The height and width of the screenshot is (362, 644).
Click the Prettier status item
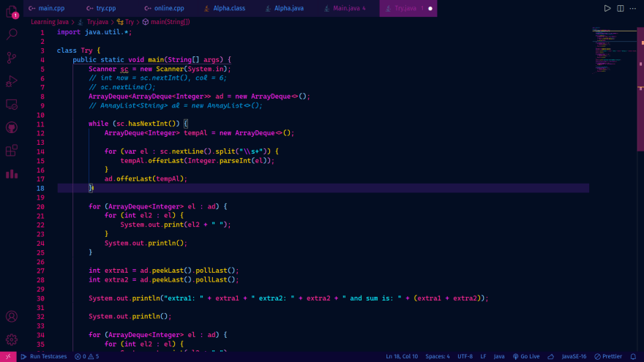608,357
